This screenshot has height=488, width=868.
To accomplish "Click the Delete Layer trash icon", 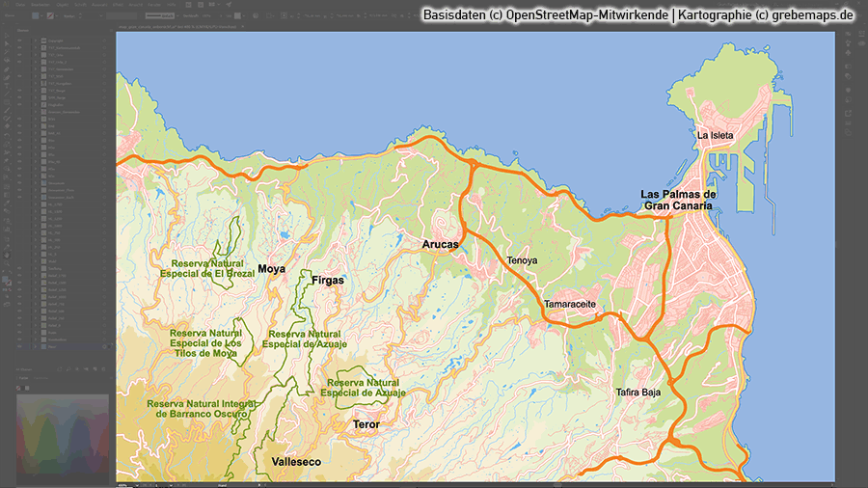I will click(x=105, y=370).
